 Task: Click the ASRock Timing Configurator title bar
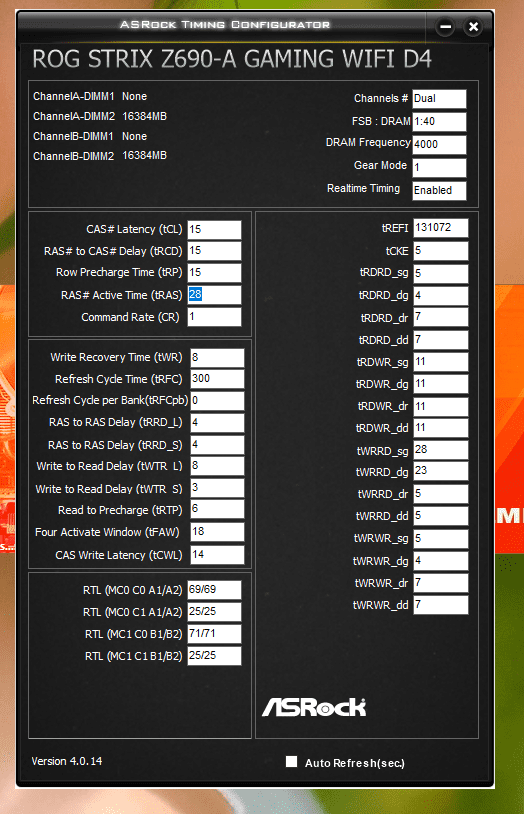pos(224,24)
